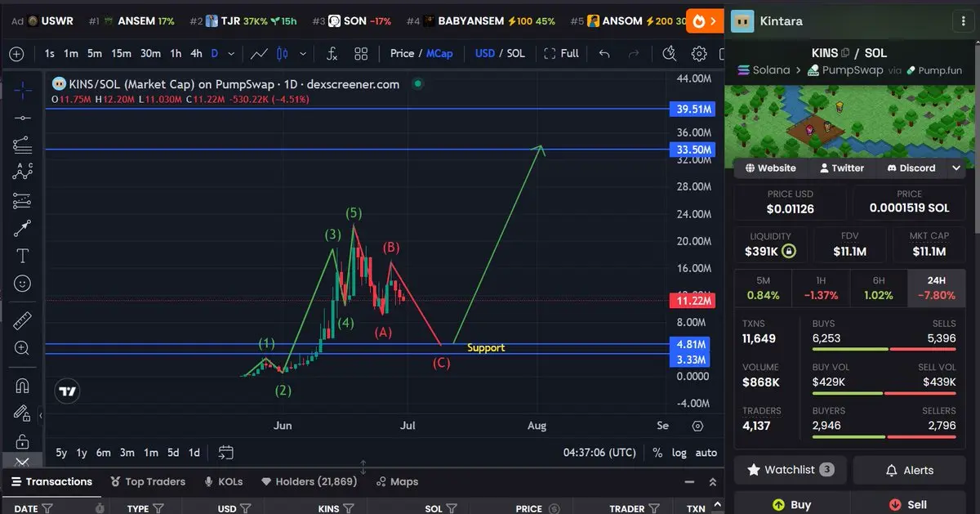
Task: Switch chart to Price mode
Action: pyautogui.click(x=402, y=53)
